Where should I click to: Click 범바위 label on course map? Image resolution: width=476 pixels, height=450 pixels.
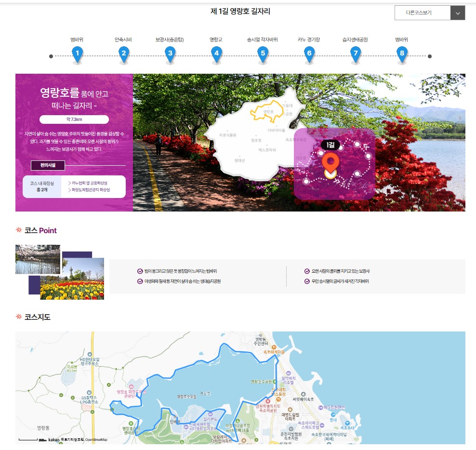[175, 422]
